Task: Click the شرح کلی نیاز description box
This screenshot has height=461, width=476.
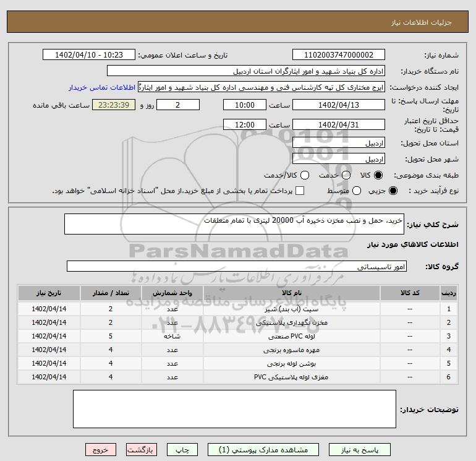Action: point(234,224)
